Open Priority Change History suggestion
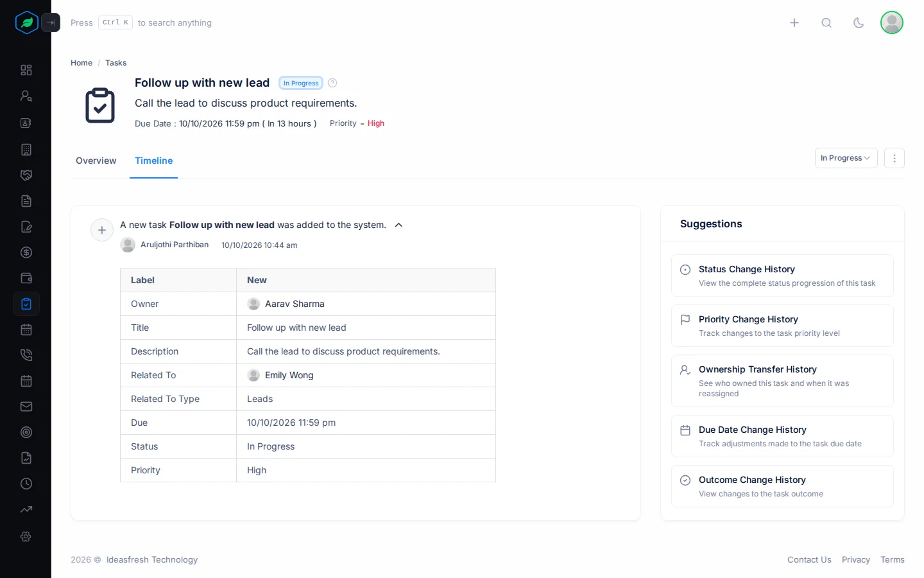Viewport: 924px width, 578px height. 782,326
